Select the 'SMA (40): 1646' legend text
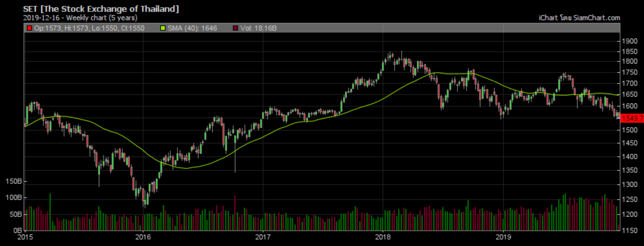This screenshot has height=246, width=644. [192, 28]
